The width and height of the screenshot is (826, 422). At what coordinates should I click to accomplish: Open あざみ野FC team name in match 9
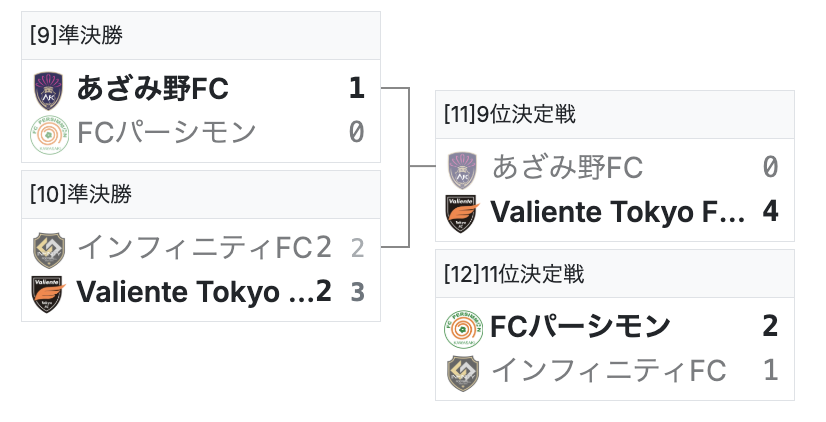click(153, 90)
